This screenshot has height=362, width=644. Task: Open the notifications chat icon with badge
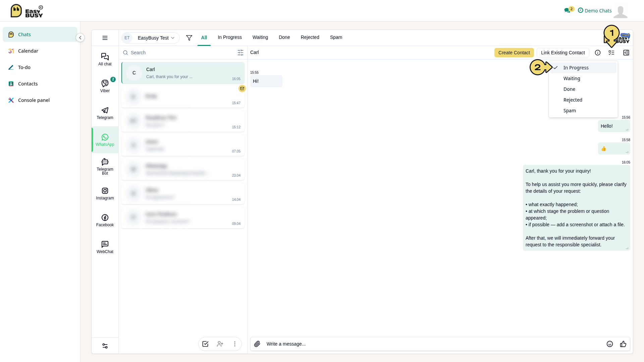569,10
